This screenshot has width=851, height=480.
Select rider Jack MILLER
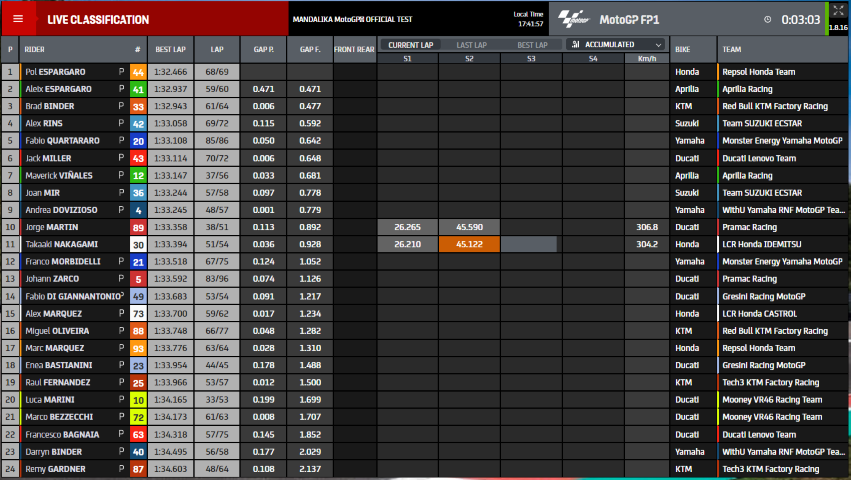(x=48, y=158)
